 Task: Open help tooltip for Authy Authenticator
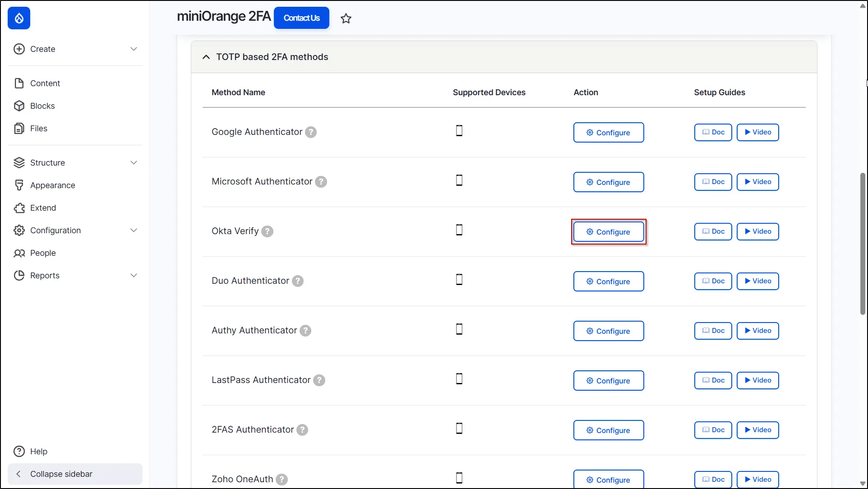pos(305,331)
